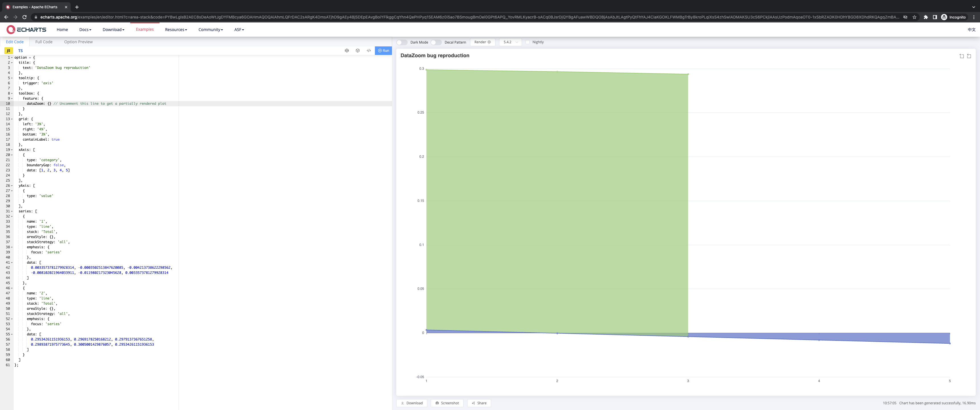Take a chart screenshot using the Screenshot icon

coord(447,403)
